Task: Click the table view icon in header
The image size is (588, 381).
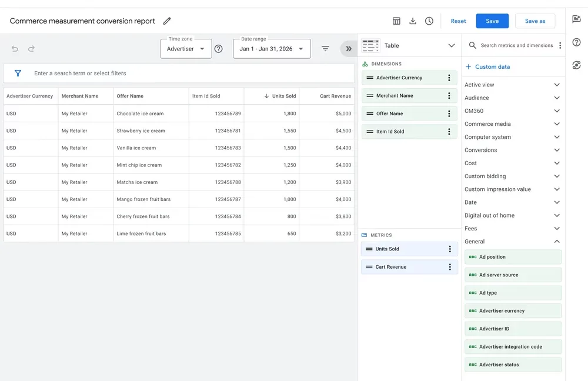Action: point(396,21)
